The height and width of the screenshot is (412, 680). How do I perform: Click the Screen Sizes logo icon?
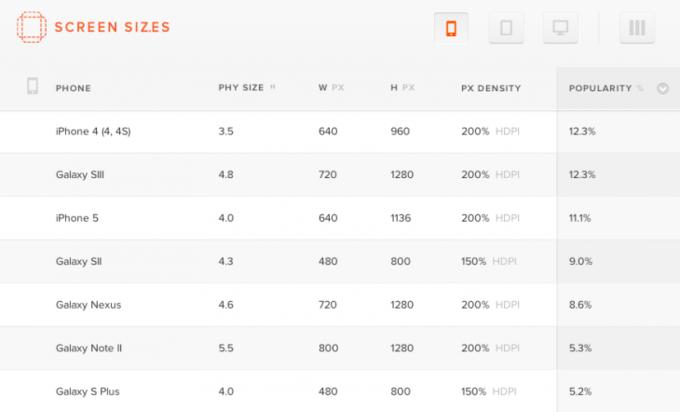coord(31,27)
